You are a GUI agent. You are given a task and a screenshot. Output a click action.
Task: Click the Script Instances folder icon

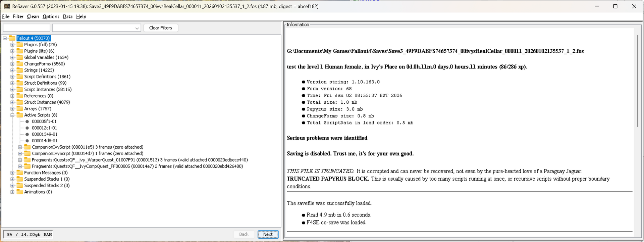[20, 89]
